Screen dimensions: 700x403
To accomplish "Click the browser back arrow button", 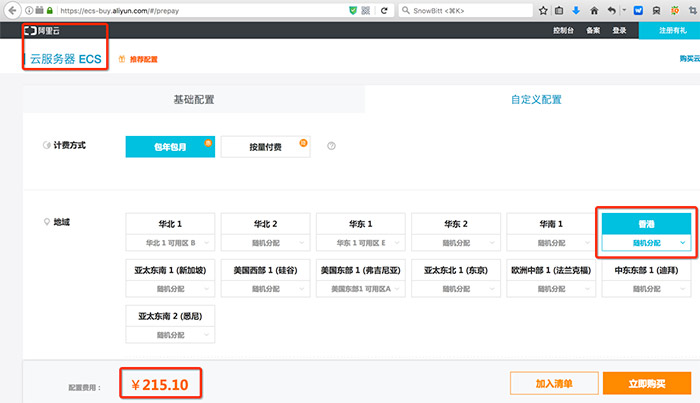I will coord(10,10).
